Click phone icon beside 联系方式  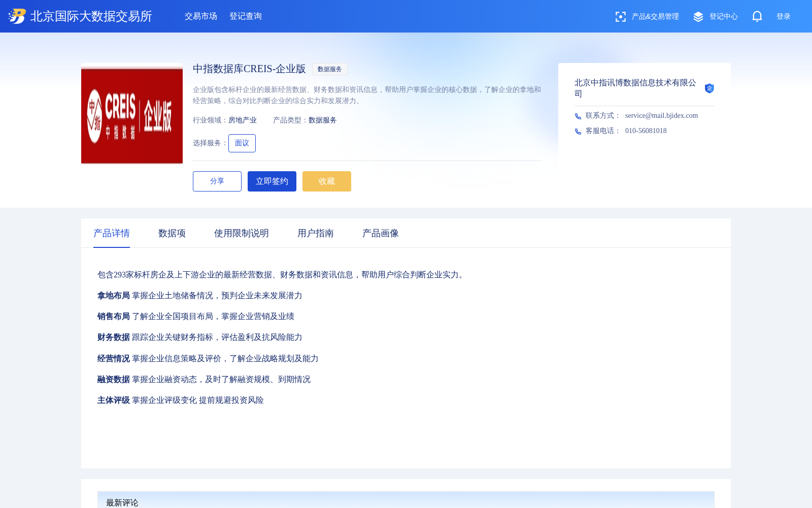tap(578, 116)
